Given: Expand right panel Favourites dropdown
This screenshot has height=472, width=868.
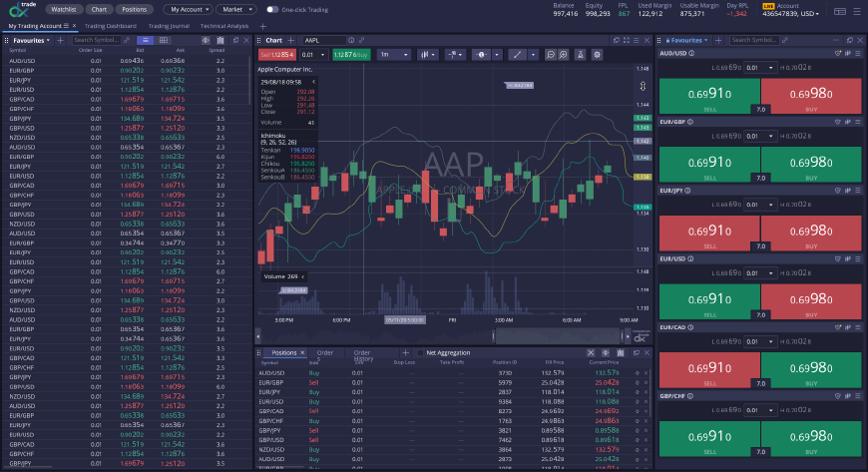Looking at the screenshot, I should 687,41.
